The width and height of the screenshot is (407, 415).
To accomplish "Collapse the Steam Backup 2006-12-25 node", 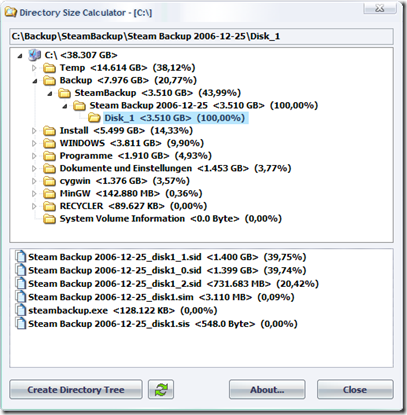I will [65, 106].
